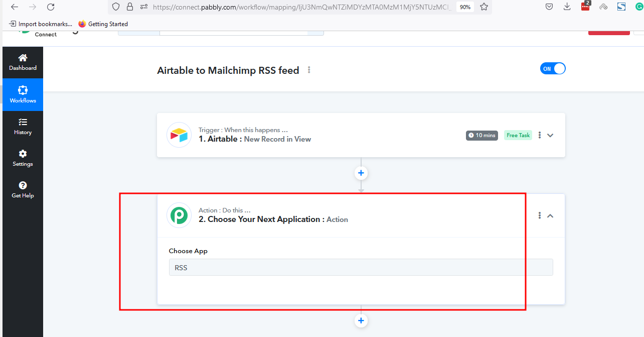Open the green G extension icon
644x337 pixels.
click(638, 7)
